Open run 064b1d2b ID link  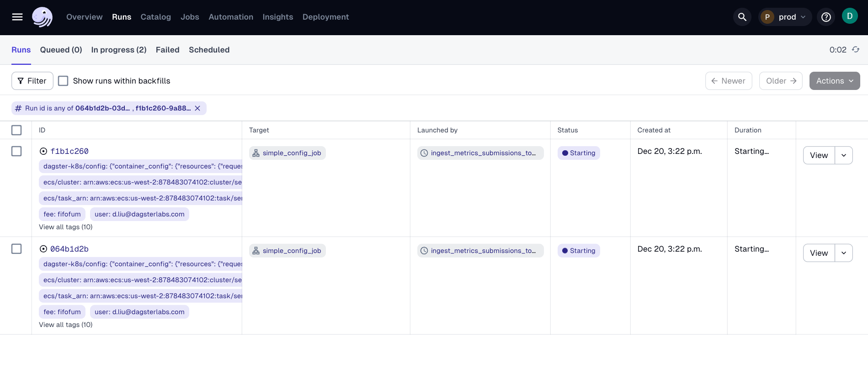click(x=69, y=249)
